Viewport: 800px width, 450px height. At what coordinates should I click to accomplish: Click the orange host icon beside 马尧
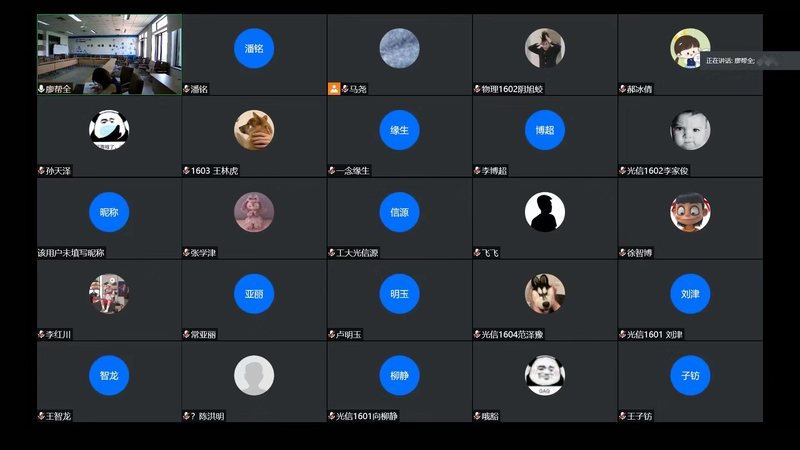pos(334,89)
